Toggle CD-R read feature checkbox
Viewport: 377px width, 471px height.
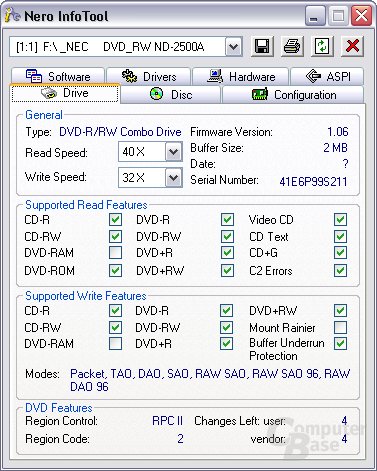coord(115,220)
